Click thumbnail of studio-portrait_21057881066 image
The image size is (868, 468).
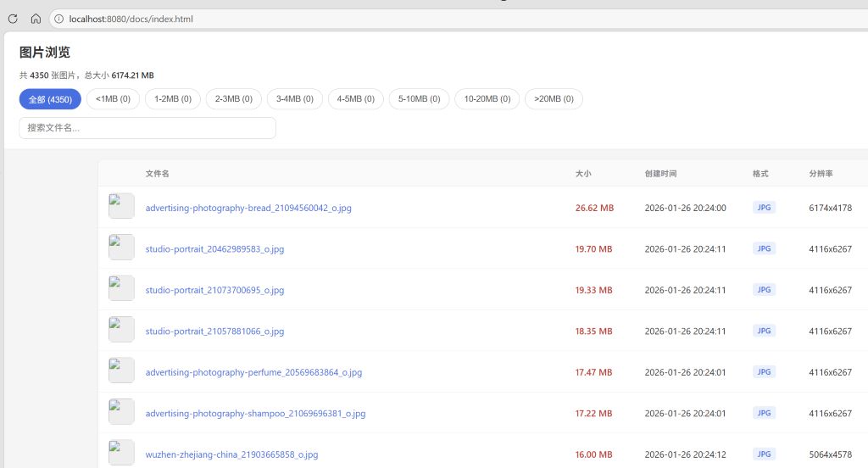click(x=121, y=329)
